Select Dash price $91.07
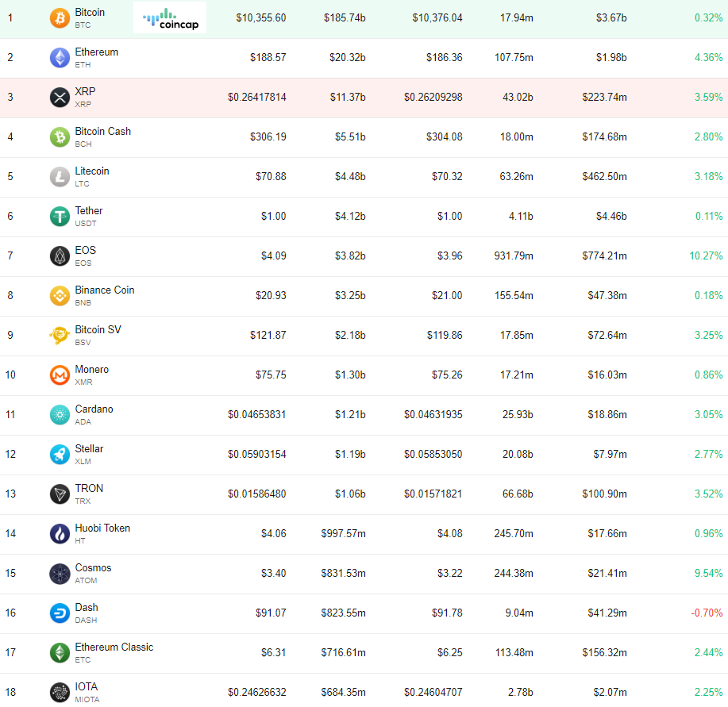Viewport: 728px width, 707px height. (x=271, y=613)
